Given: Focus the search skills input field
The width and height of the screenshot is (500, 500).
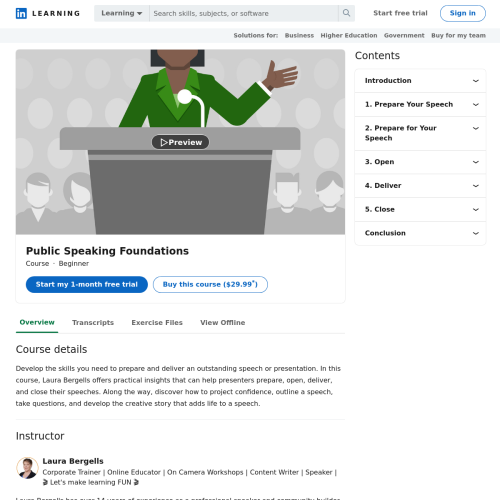Looking at the screenshot, I should tap(244, 13).
